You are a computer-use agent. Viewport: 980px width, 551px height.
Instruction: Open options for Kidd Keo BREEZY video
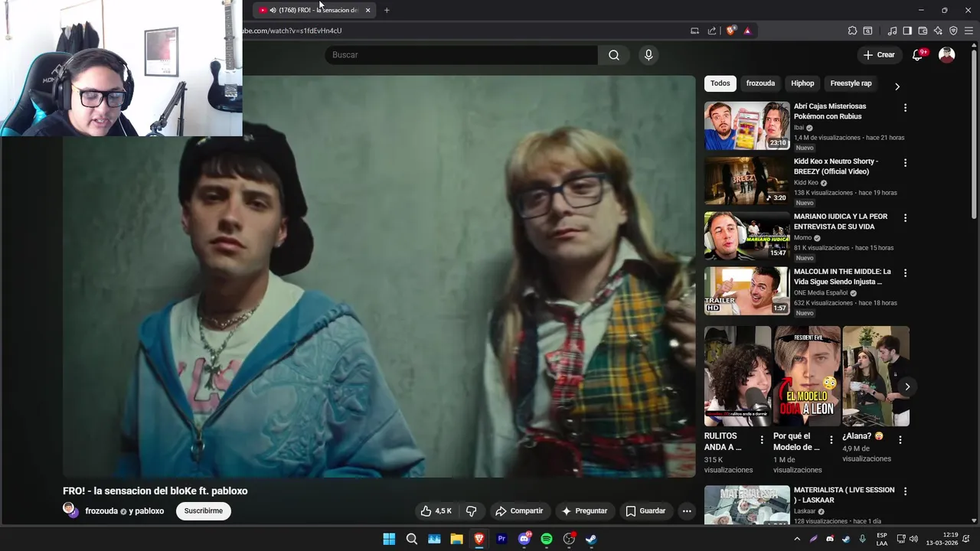click(x=905, y=163)
